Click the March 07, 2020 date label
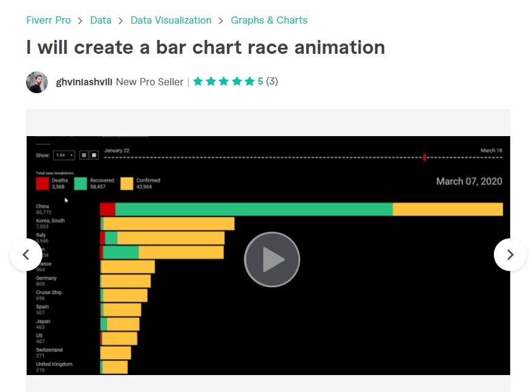Screen dimensions: 532x392 tap(469, 181)
